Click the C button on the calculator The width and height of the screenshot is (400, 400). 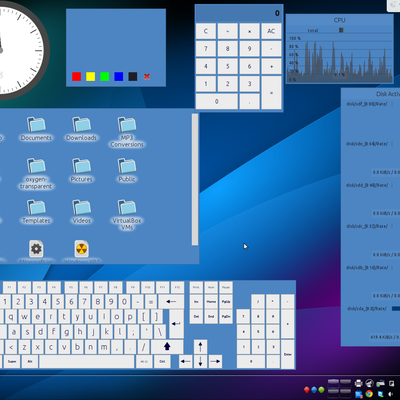click(206, 31)
